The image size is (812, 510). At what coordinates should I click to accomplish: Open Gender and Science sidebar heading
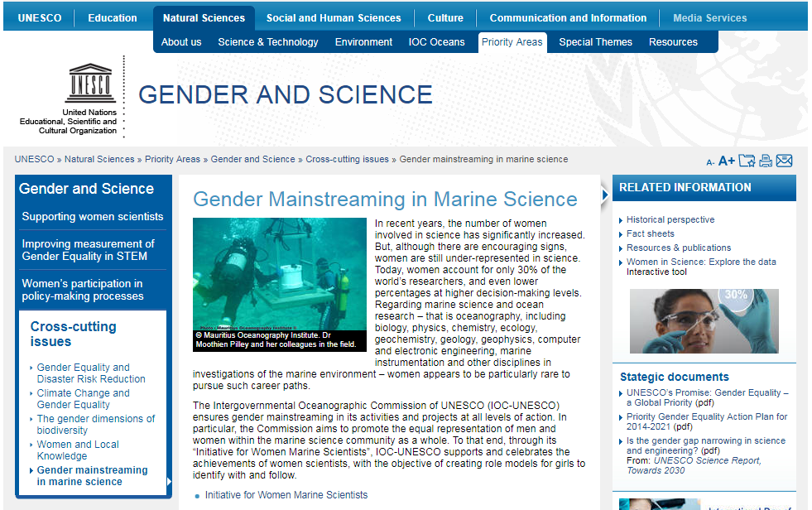(x=86, y=189)
